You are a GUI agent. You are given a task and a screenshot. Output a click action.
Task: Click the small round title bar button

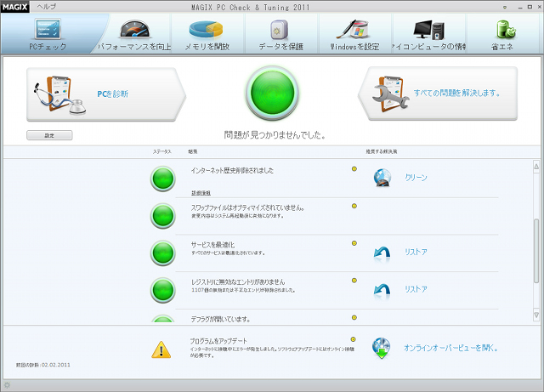click(505, 7)
